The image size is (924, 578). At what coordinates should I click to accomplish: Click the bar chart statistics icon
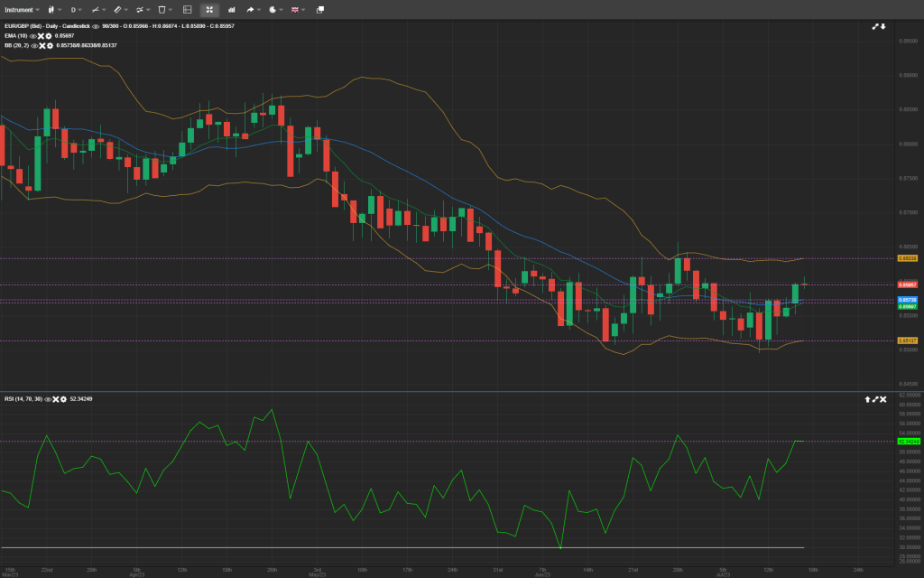pos(232,10)
